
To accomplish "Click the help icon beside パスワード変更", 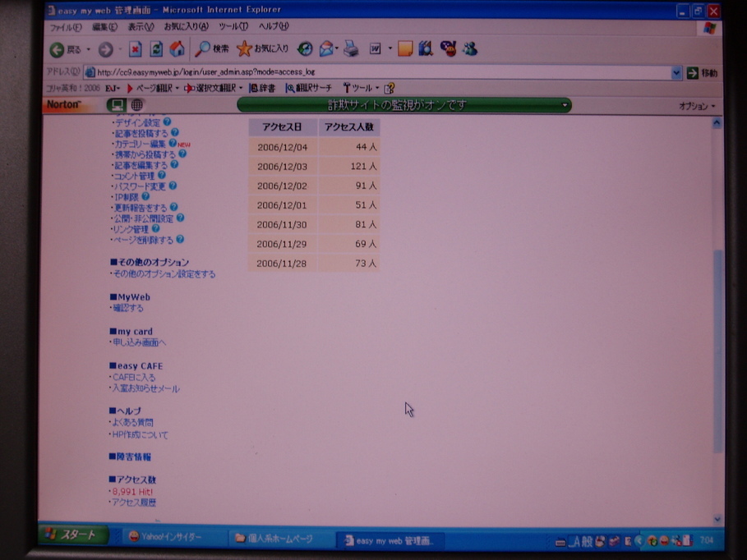I will tap(173, 186).
